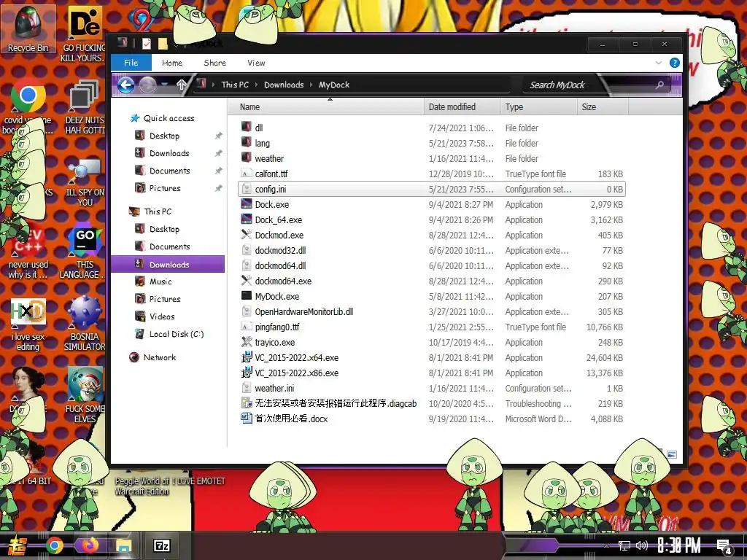
Task: Select the Word .docx file icon
Action: [247, 419]
